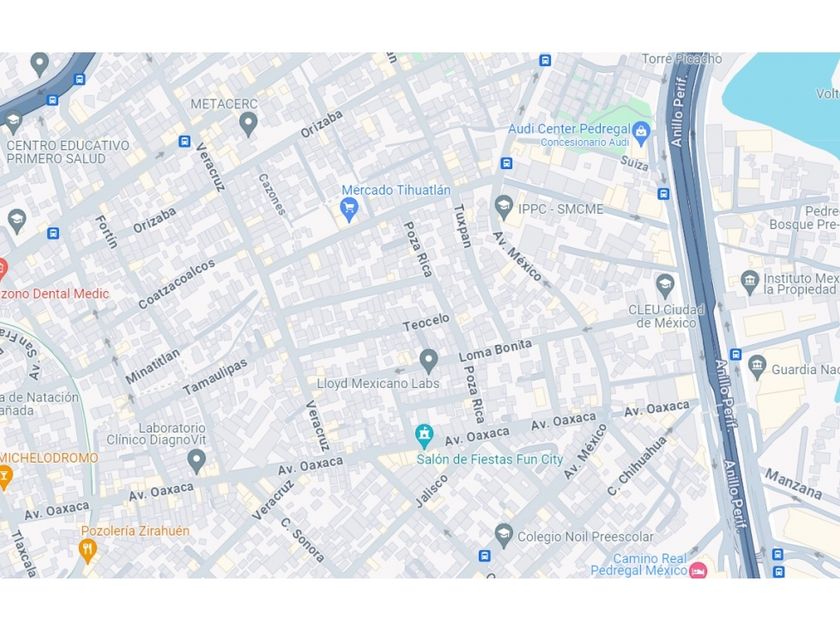Open the CLEU Ciudad de México school pin
The height and width of the screenshot is (630, 840).
click(665, 287)
